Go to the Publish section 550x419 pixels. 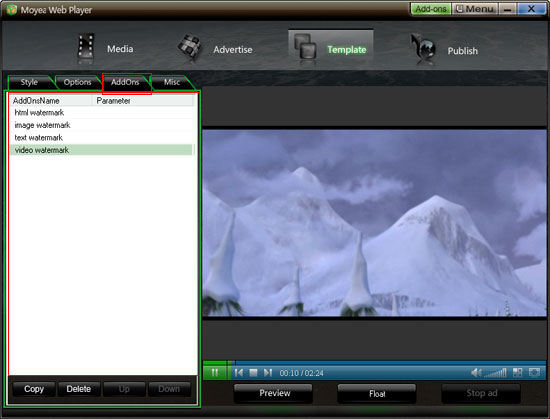(444, 50)
